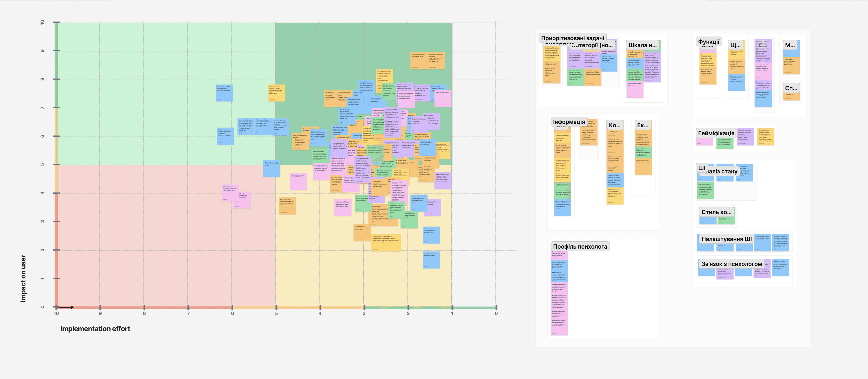Select orange sticky 'Відображення прогресу проходження тесту' in chart
The width and height of the screenshot is (868, 379).
[419, 61]
